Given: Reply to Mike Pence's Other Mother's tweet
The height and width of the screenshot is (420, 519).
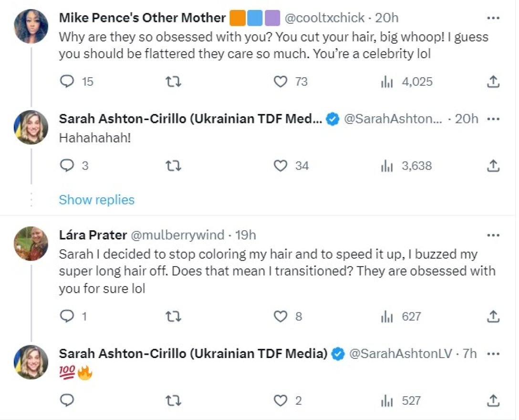Looking at the screenshot, I should [67, 82].
